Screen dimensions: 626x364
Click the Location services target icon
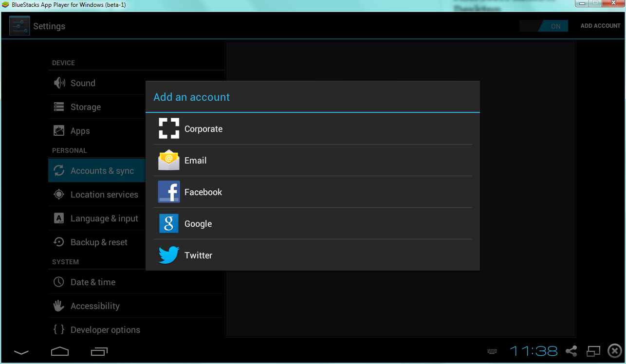click(59, 194)
